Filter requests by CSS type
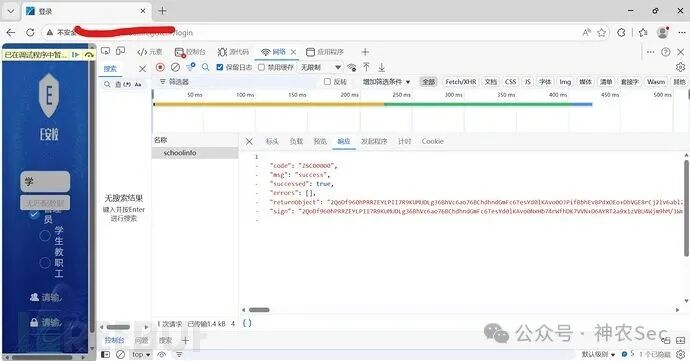This screenshot has width=690, height=361. pos(510,81)
